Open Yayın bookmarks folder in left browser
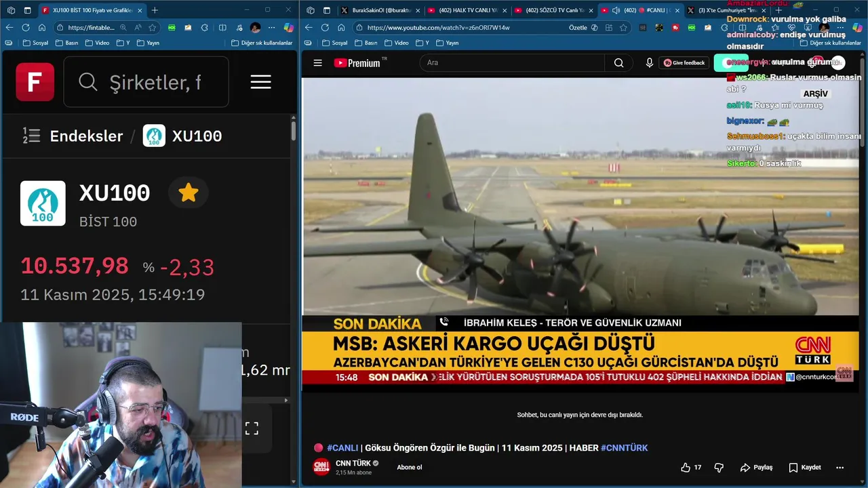This screenshot has width=868, height=488. [x=148, y=43]
